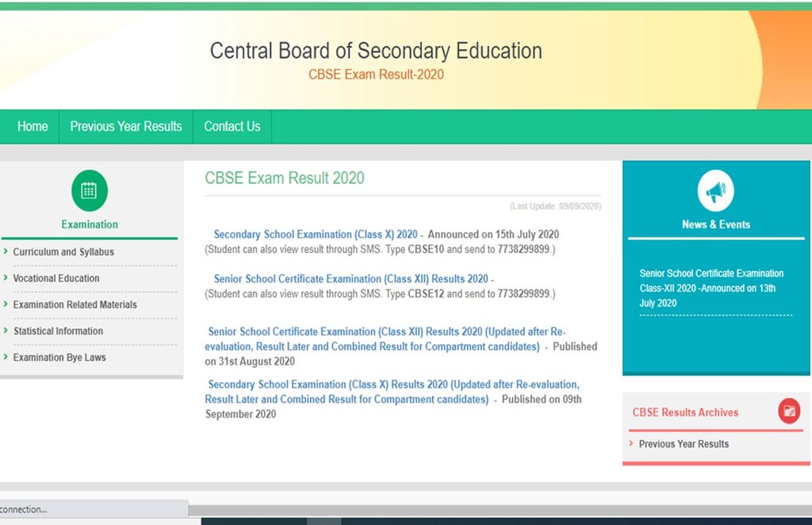Click the CBSE Exam Result-2020 subtitle
This screenshot has width=812, height=525.
tap(376, 75)
